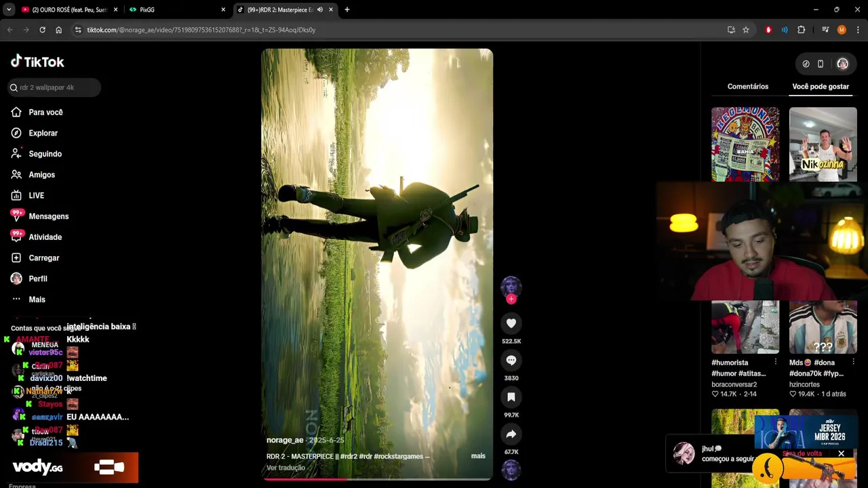
Task: Switch to the PixGG tab
Action: pos(147,9)
